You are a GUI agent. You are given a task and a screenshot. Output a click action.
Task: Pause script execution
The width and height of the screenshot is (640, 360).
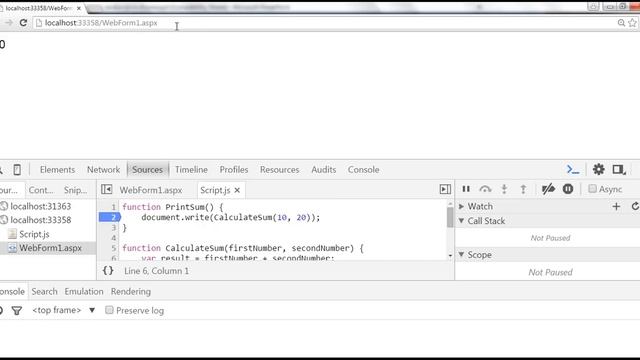tap(466, 189)
